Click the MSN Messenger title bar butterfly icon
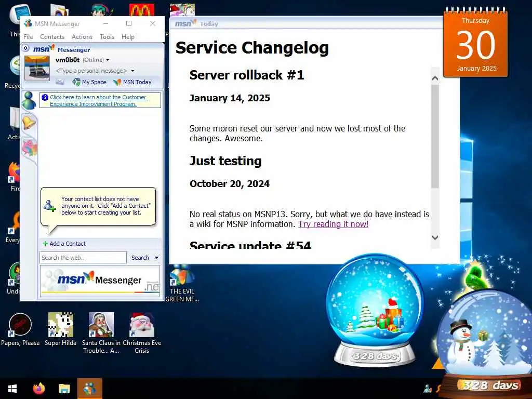This screenshot has width=532, height=399. [x=28, y=23]
